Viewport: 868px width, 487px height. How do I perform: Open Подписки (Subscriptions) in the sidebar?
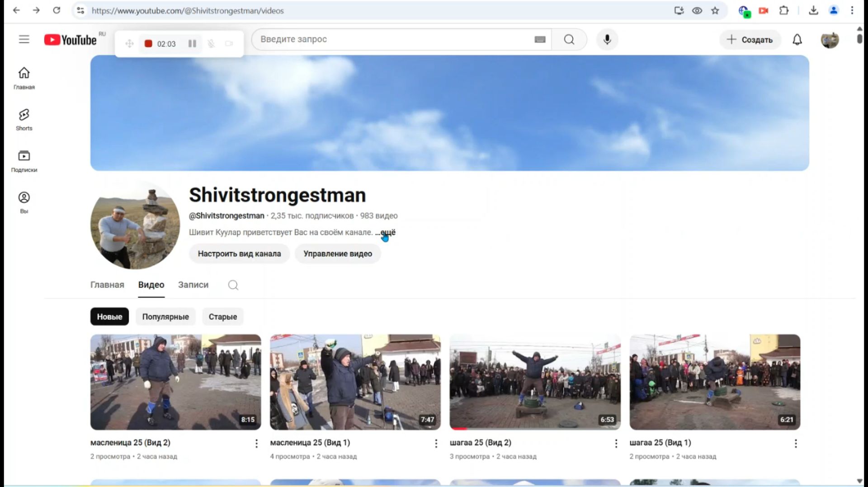point(24,160)
